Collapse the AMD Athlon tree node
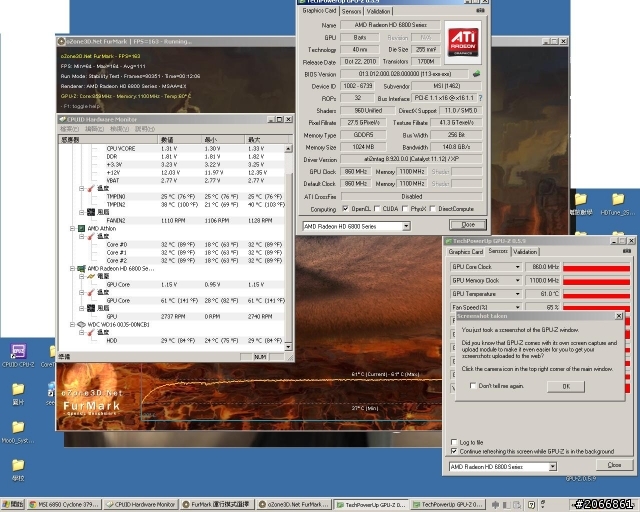This screenshot has height=512, width=640. [x=72, y=228]
